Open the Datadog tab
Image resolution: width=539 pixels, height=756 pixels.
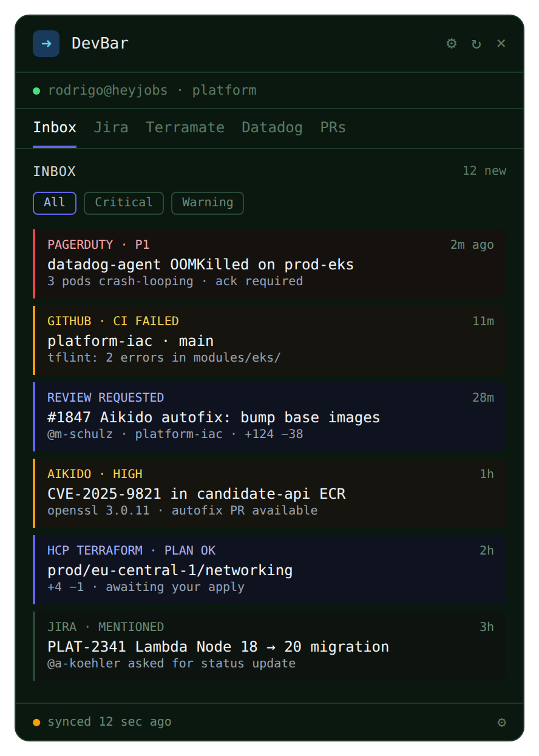272,127
